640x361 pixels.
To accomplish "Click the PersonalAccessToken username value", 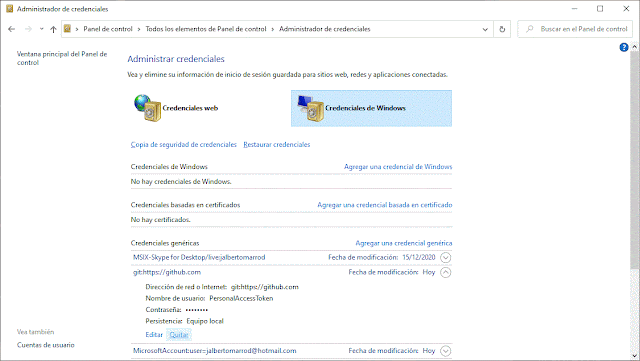I will click(241, 298).
